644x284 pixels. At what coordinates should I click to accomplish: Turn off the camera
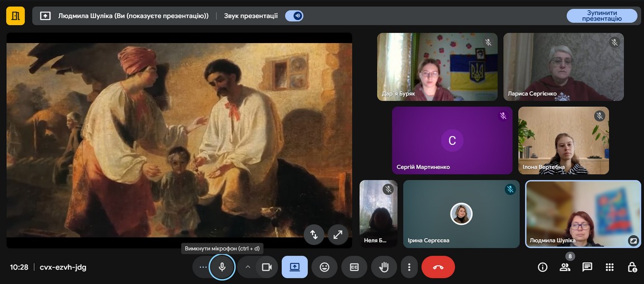click(x=267, y=267)
